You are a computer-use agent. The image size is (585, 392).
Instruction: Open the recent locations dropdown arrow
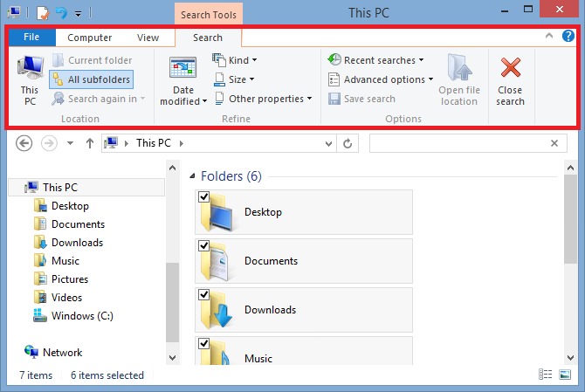[x=70, y=143]
